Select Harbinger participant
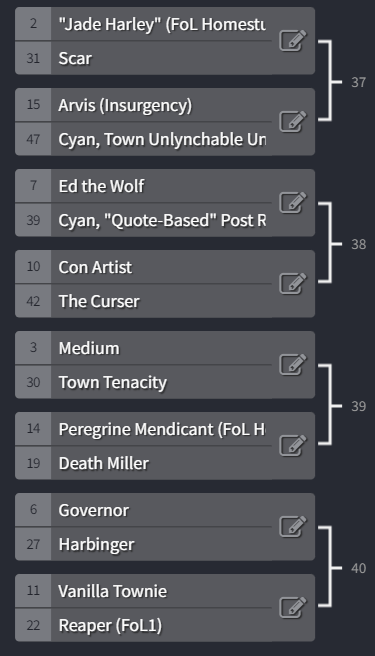Image resolution: width=375 pixels, height=656 pixels. click(x=165, y=544)
